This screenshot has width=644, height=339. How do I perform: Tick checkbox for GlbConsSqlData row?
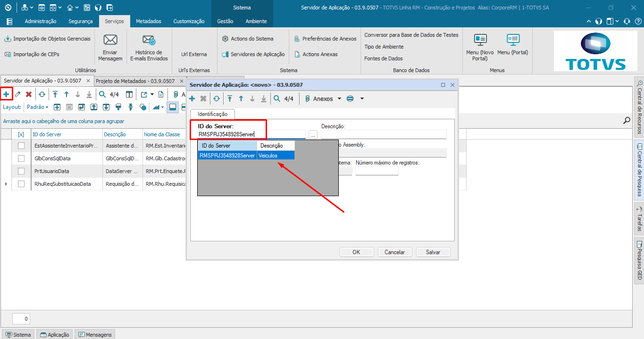click(21, 158)
